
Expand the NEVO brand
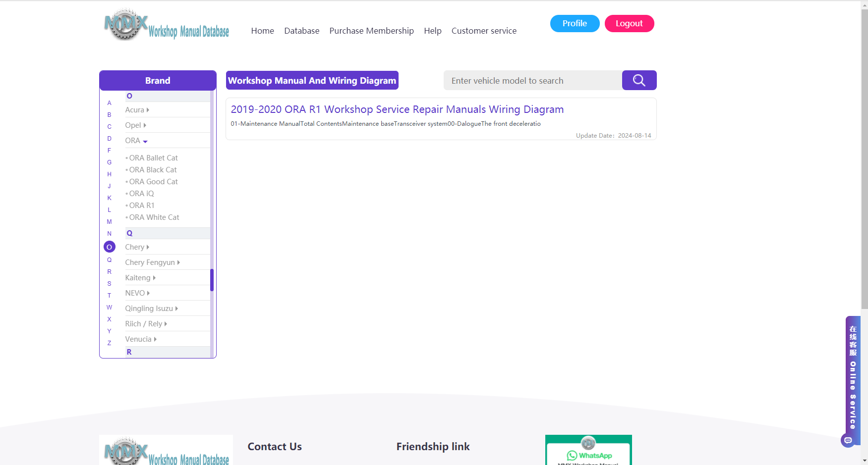pos(137,293)
